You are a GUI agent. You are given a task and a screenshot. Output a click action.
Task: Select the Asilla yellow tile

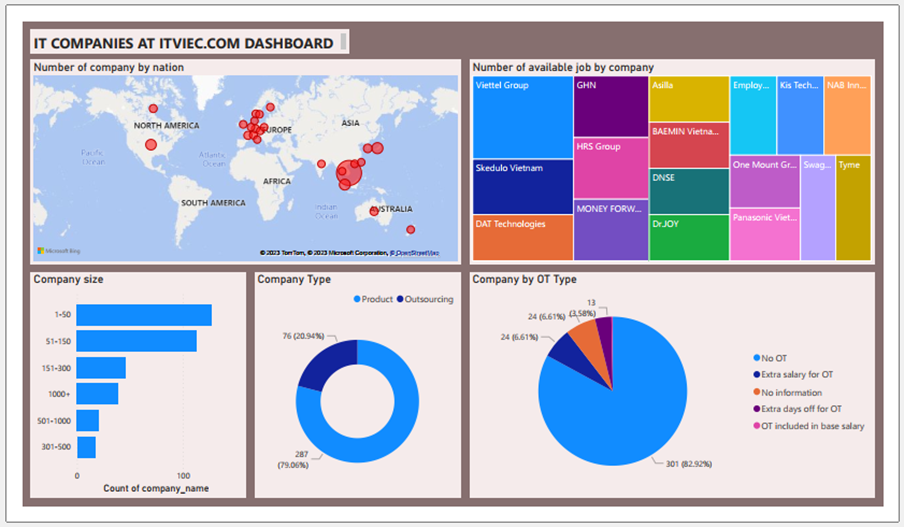pyautogui.click(x=689, y=99)
